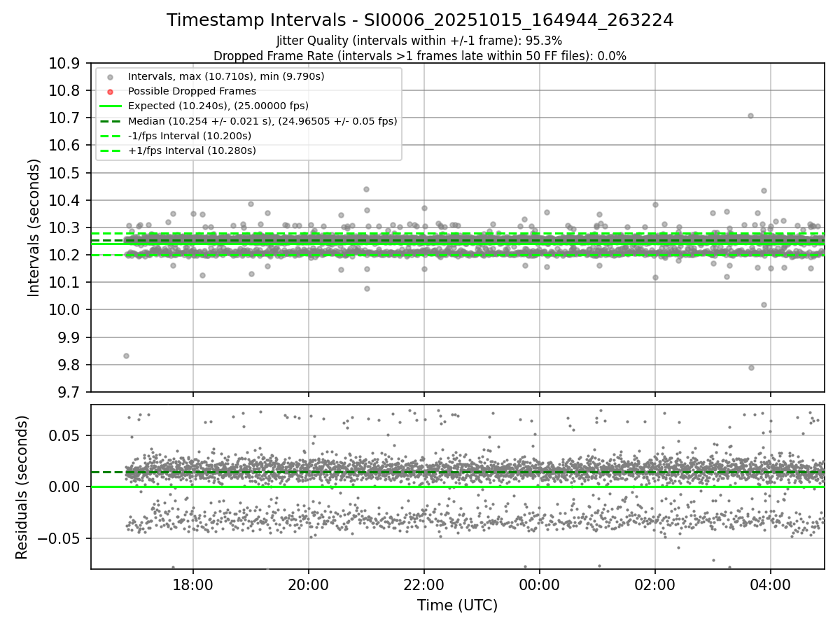This screenshot has height=630, width=840.
Task: Click the legend entry 'Intervals, max (10.710s), min (9.790s)'
Action: click(x=226, y=76)
